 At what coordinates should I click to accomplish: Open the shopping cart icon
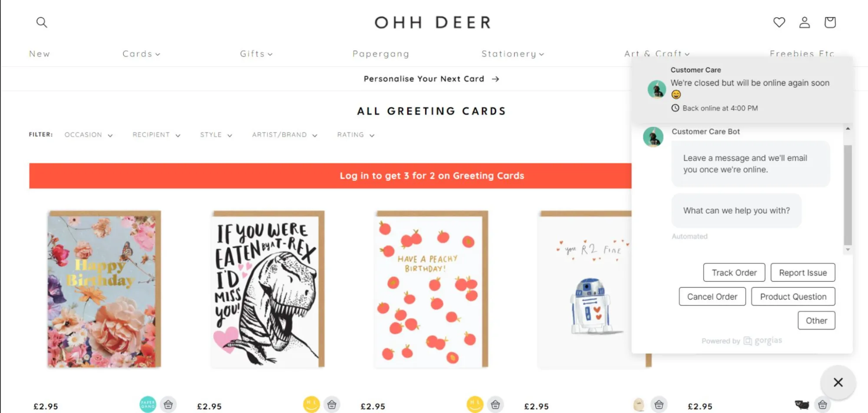[830, 22]
